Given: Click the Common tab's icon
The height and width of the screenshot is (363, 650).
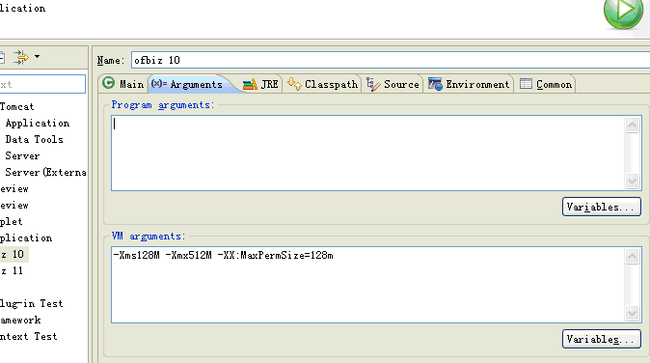Looking at the screenshot, I should click(x=526, y=84).
